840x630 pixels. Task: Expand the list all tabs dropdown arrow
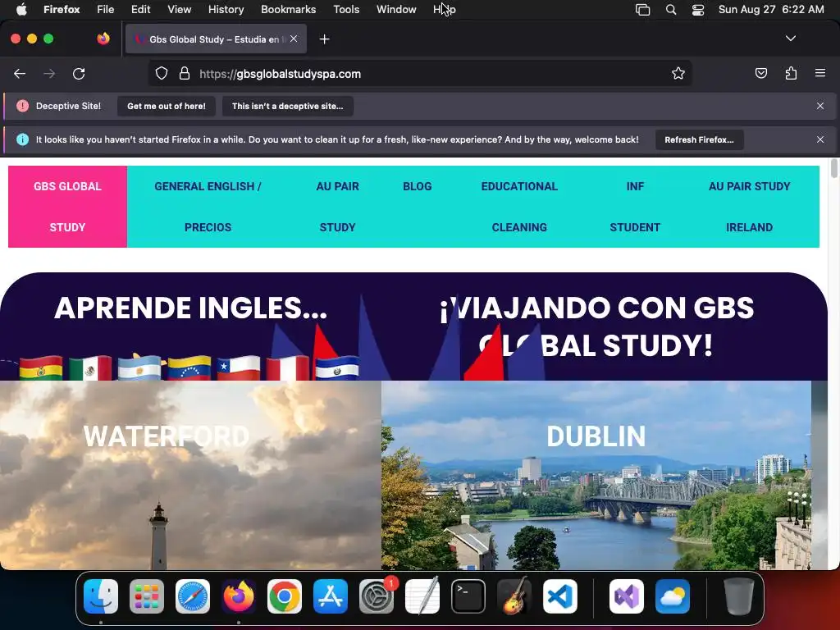click(x=790, y=39)
